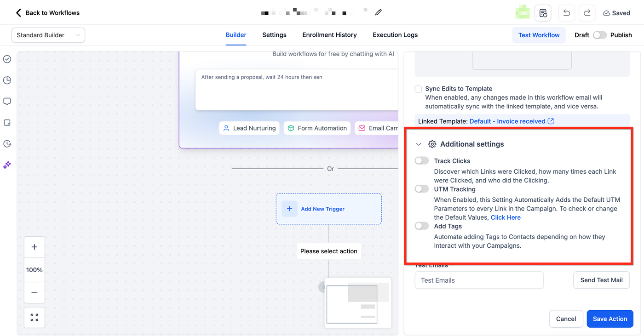Click the purple AI sparkle sidebar icon

(x=7, y=165)
